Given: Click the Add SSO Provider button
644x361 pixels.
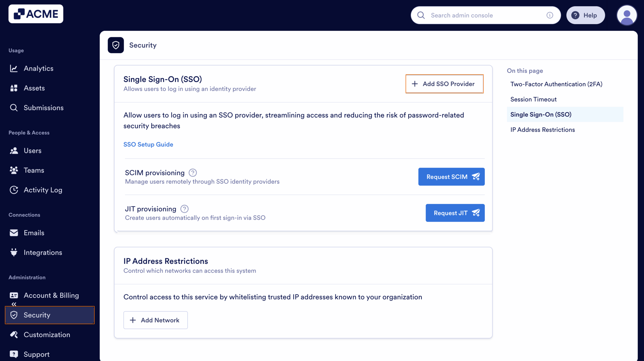Looking at the screenshot, I should (445, 84).
